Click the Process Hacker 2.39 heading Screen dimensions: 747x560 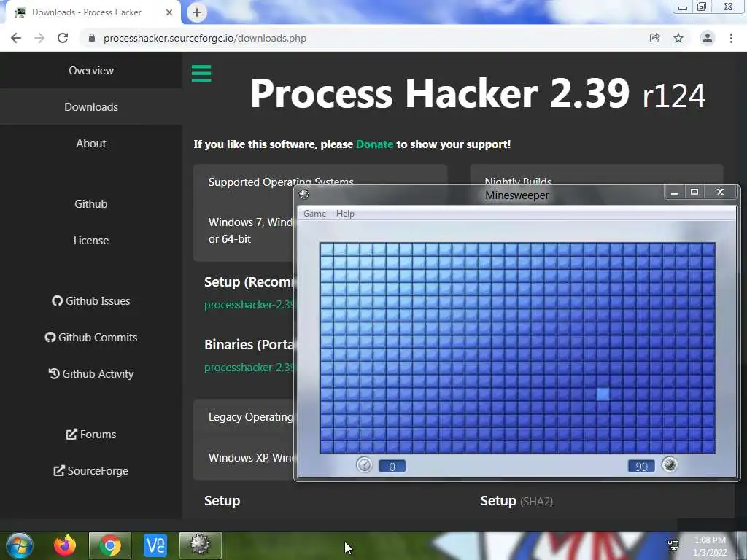point(477,94)
